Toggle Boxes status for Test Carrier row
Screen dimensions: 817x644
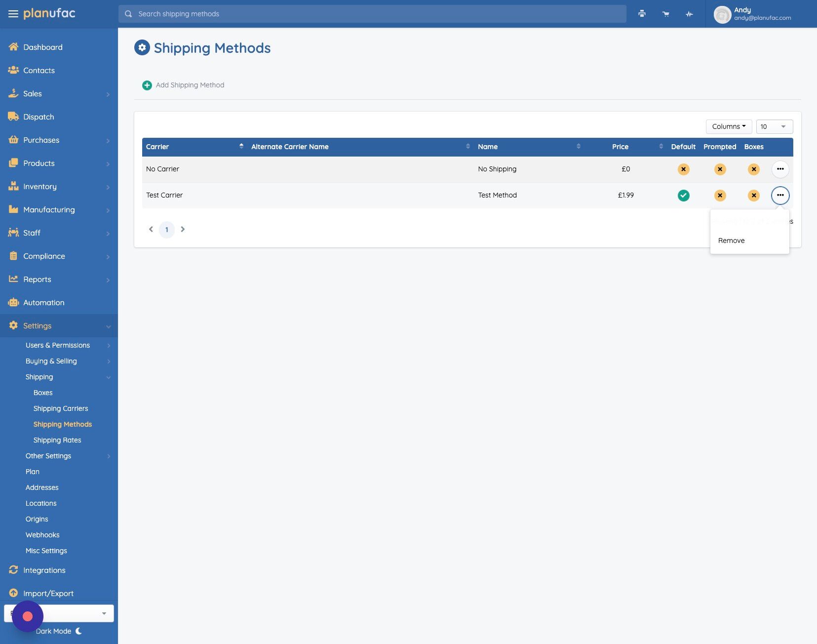pyautogui.click(x=754, y=196)
